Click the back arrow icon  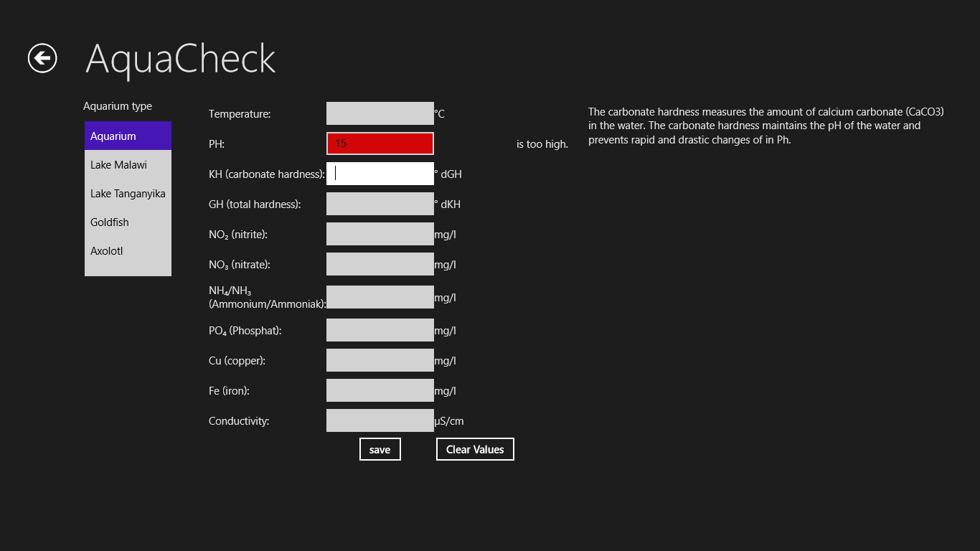(x=42, y=58)
